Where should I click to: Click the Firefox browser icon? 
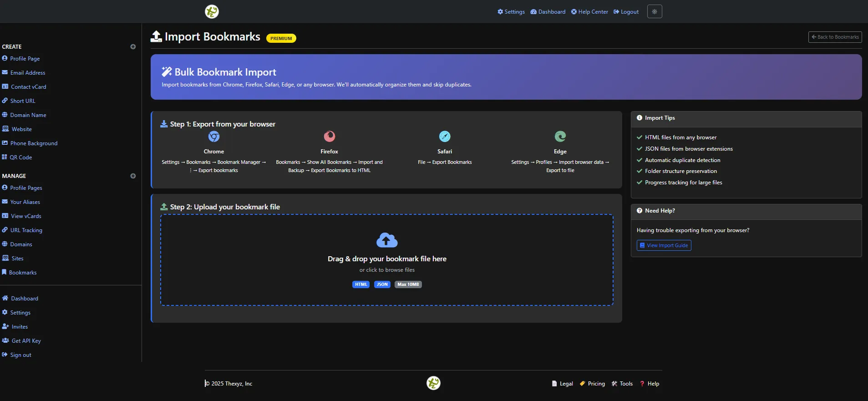coord(329,137)
